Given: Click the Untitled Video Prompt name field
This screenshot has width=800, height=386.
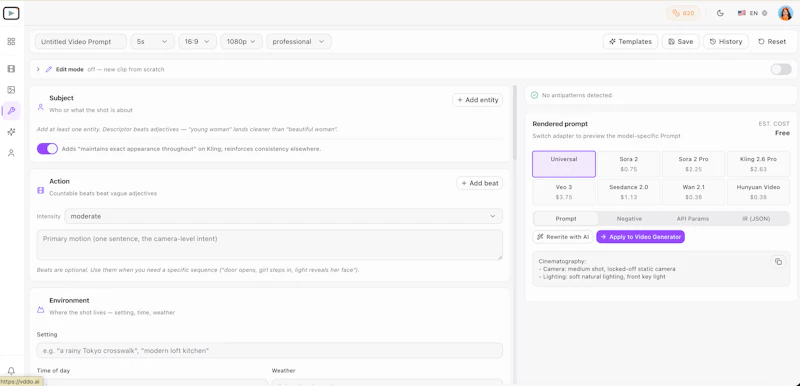Looking at the screenshot, I should pyautogui.click(x=81, y=42).
